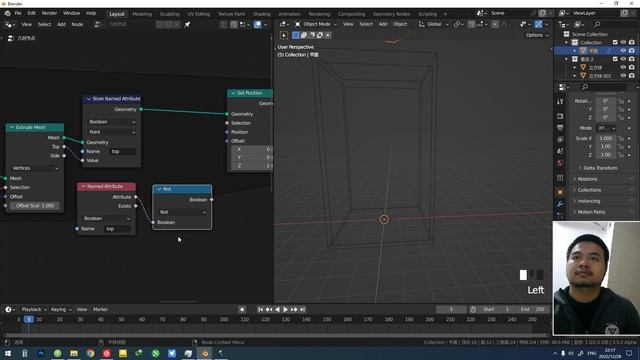Open the Object Mode dropdown
The image size is (640, 360).
pos(316,24)
